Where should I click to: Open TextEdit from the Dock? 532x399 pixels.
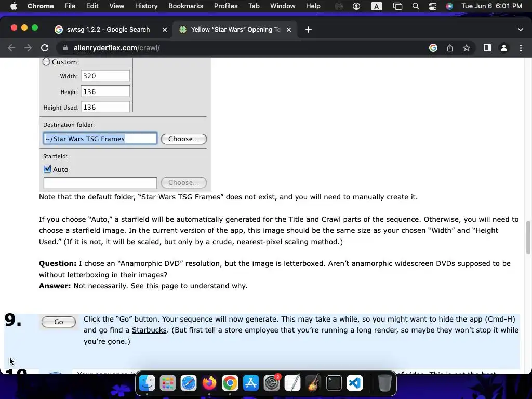292,383
